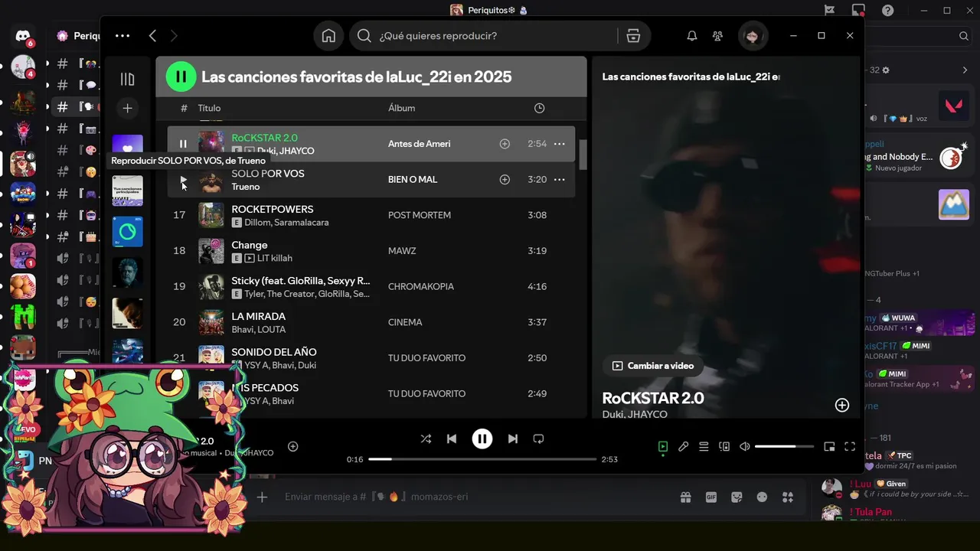
Task: Click the Sticky track cover thumbnail
Action: [x=211, y=286]
